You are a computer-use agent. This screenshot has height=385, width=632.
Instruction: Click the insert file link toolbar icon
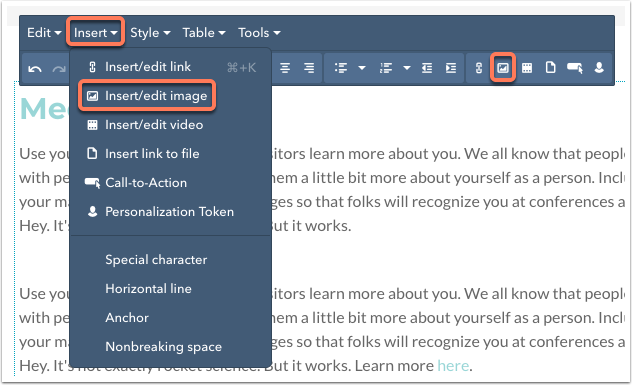click(551, 67)
